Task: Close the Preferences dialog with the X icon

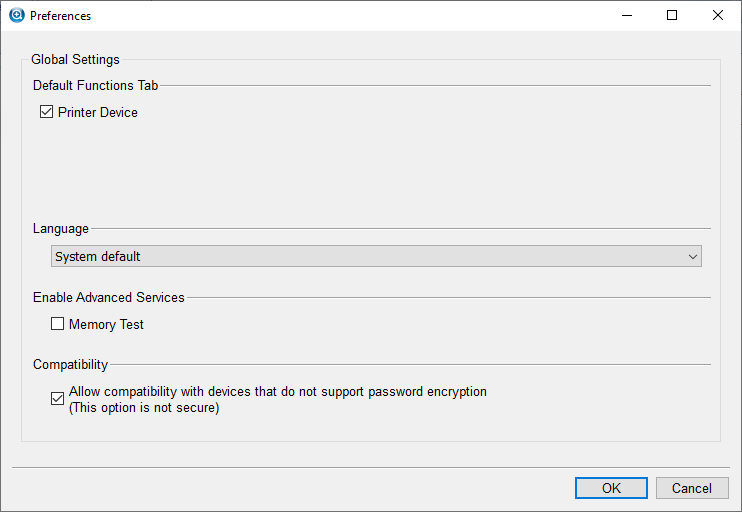Action: [717, 16]
